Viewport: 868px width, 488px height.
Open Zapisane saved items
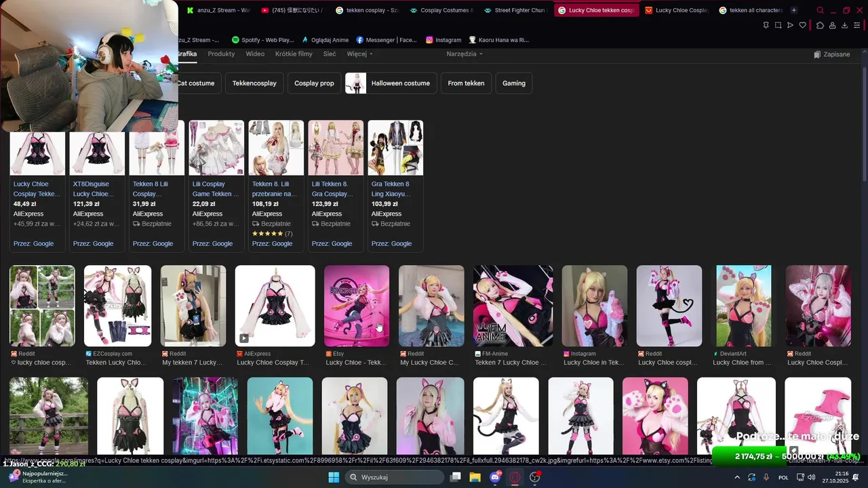point(831,54)
